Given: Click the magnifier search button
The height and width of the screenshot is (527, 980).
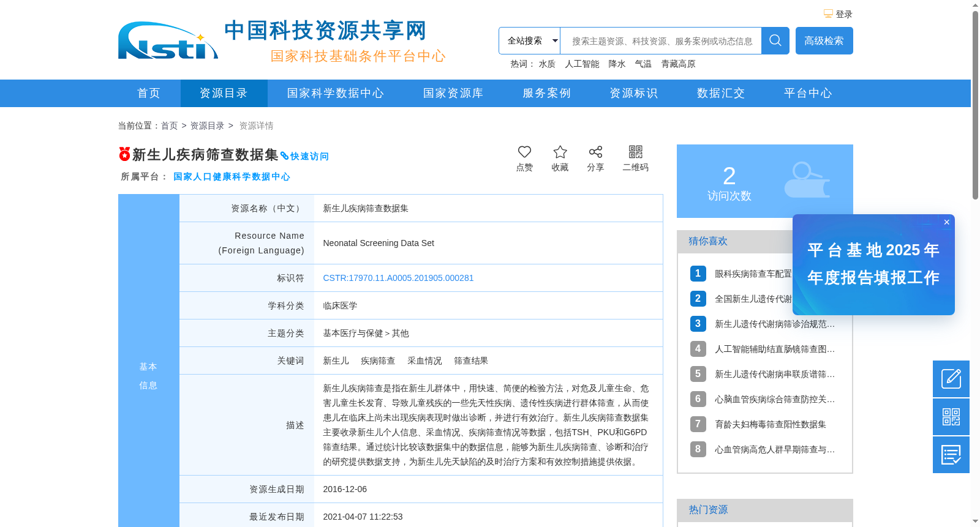Looking at the screenshot, I should (775, 40).
